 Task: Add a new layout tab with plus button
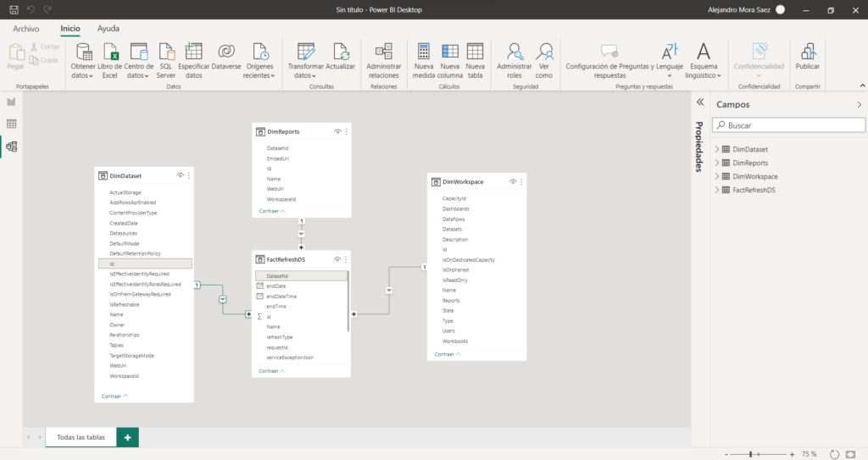coord(127,437)
